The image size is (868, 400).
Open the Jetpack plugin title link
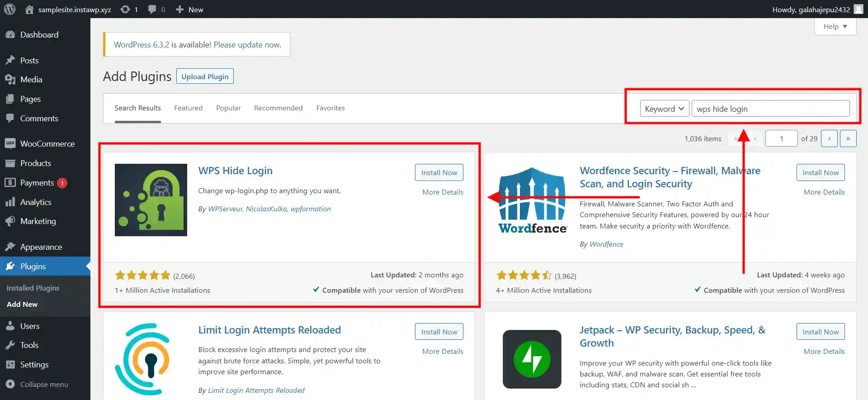[x=672, y=337]
